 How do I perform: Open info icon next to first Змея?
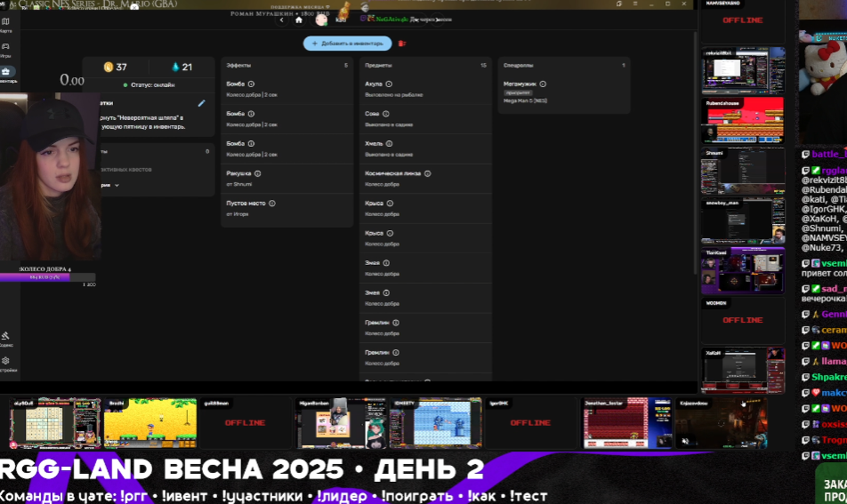(x=386, y=263)
